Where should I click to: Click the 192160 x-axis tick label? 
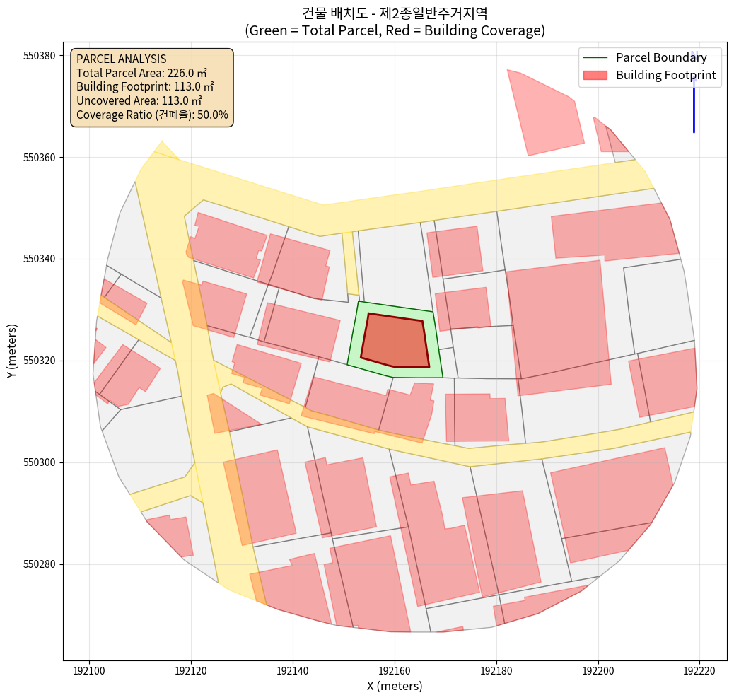[x=395, y=668]
